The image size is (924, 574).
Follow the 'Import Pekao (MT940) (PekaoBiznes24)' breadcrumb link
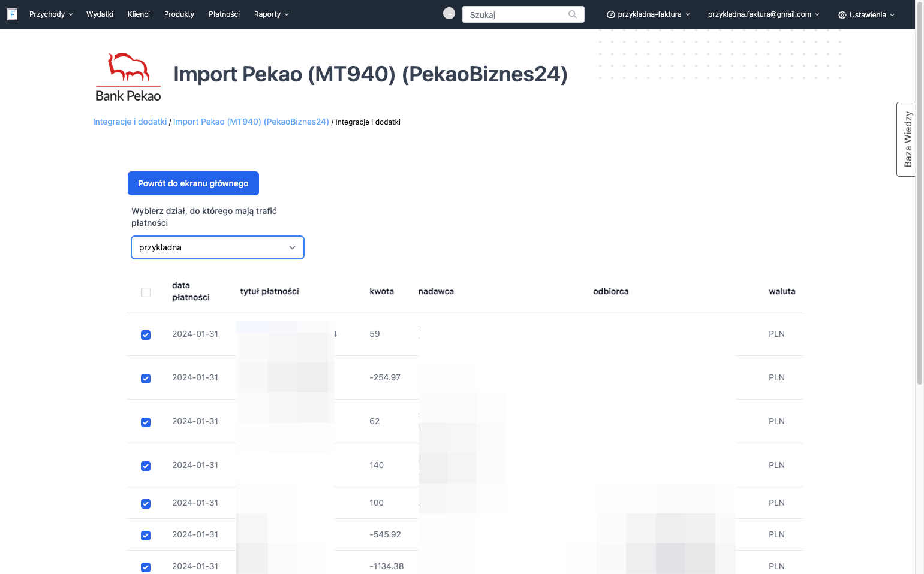(x=251, y=122)
